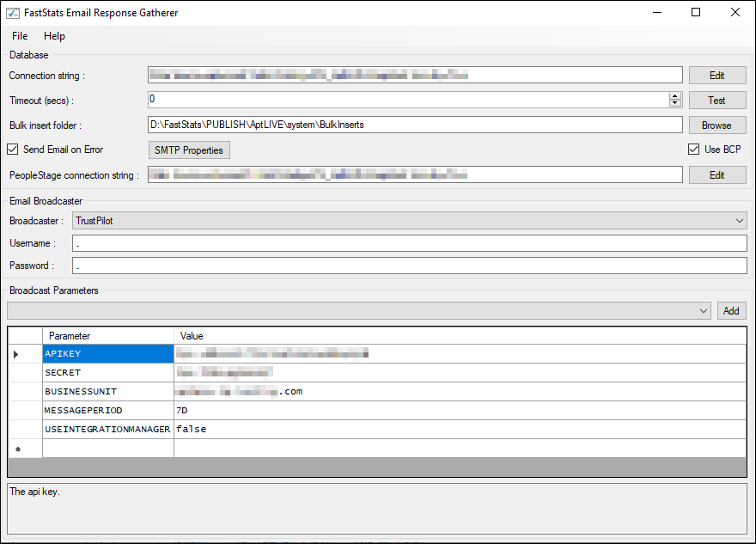Open the Help menu
The width and height of the screenshot is (756, 544).
[x=54, y=36]
